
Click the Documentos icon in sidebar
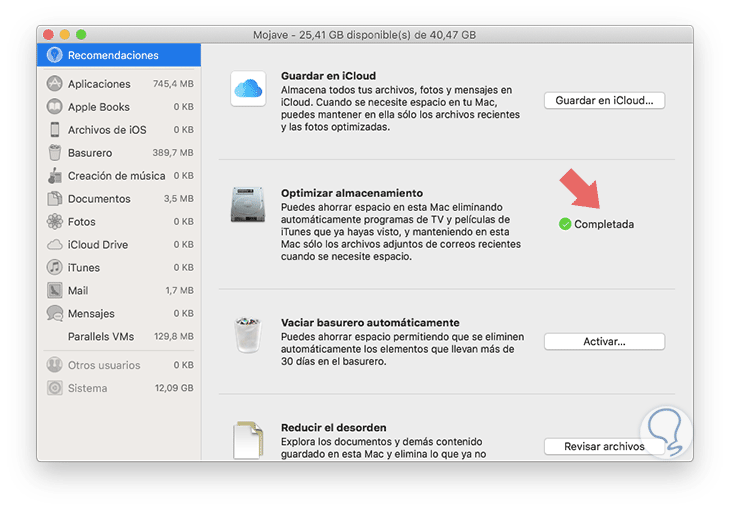54,198
